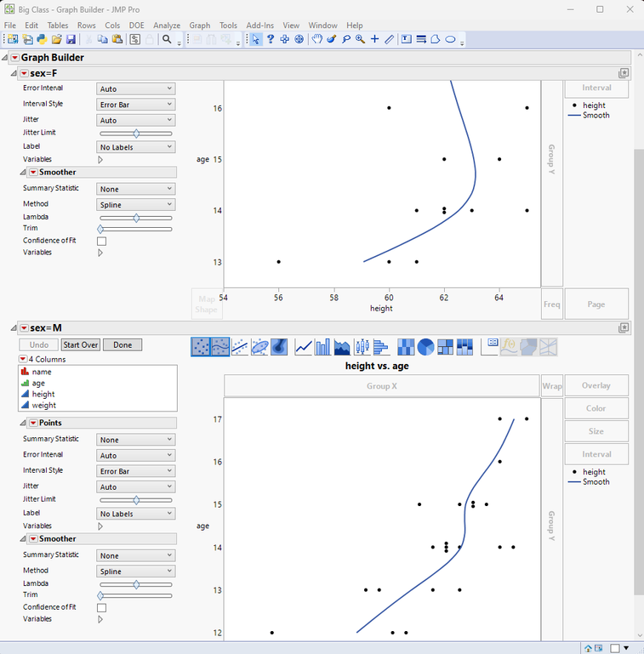
Task: Expand Smoother Variables triangle in sex=M section
Action: [100, 619]
